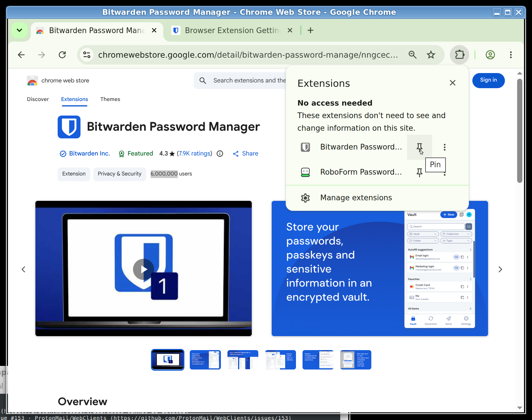
Task: Go forward in browser history
Action: click(42, 55)
